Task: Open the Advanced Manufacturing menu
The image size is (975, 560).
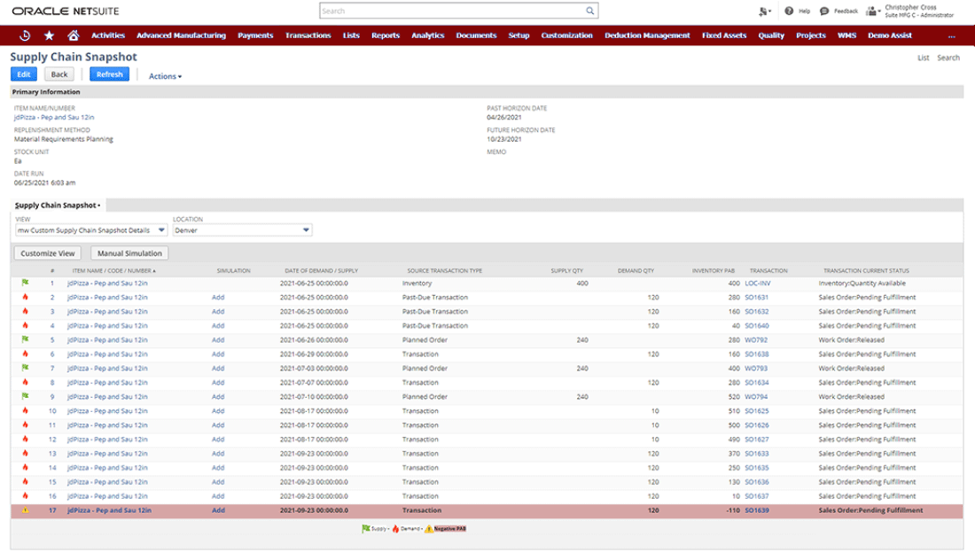Action: (181, 35)
